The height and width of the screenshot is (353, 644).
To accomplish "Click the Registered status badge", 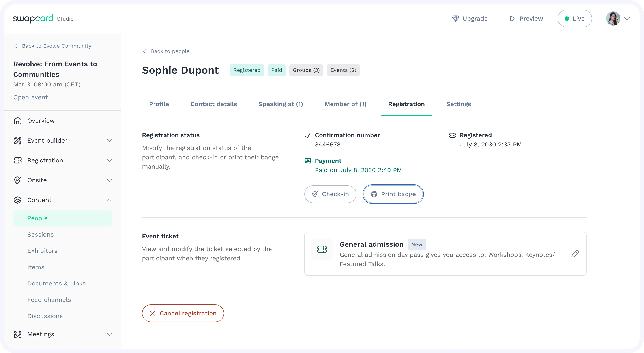I will pos(247,70).
